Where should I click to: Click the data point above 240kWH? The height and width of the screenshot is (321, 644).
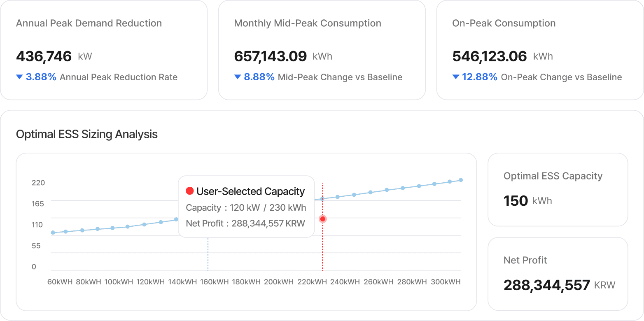click(338, 197)
